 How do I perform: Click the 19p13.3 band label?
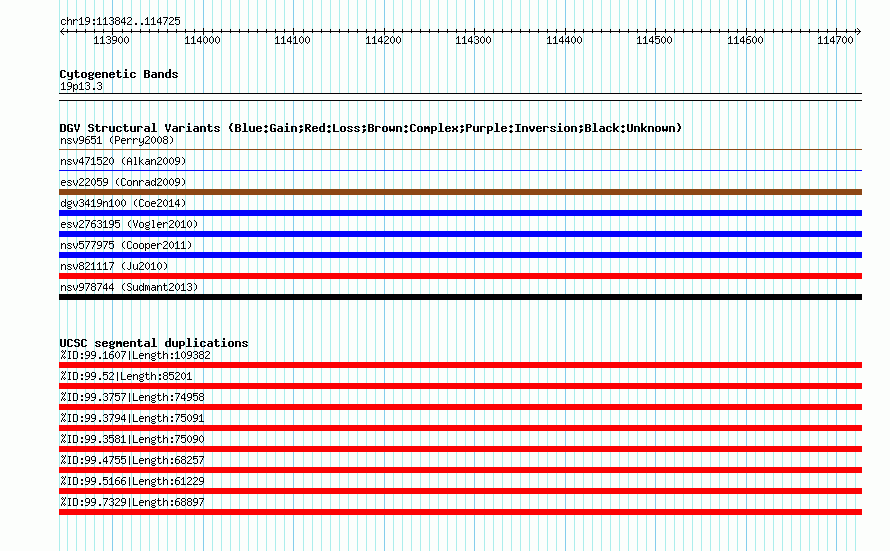[81, 86]
